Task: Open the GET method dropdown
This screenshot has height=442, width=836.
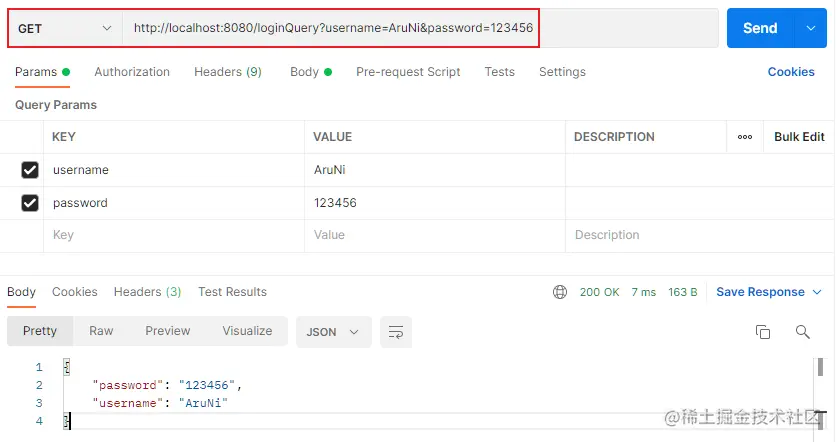Action: [65, 28]
